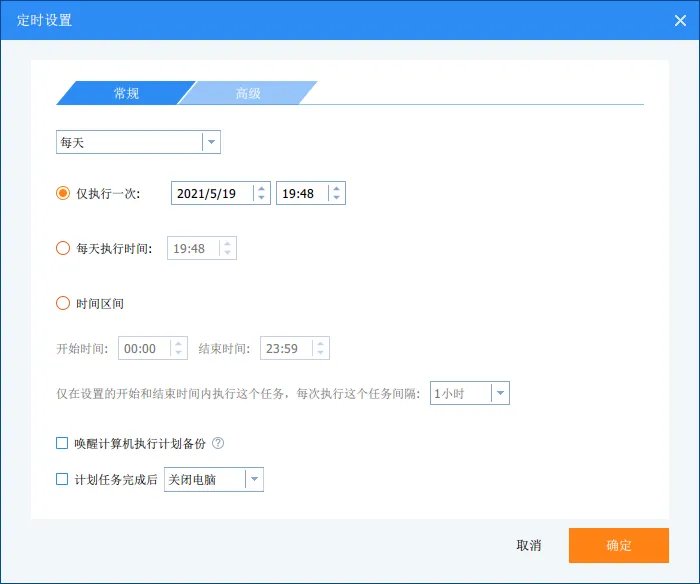Decrease run-once time 19:48 with down arrow

[337, 197]
